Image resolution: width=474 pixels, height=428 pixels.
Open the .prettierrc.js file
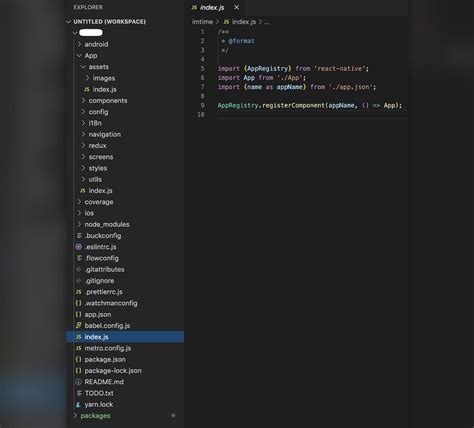click(x=103, y=292)
